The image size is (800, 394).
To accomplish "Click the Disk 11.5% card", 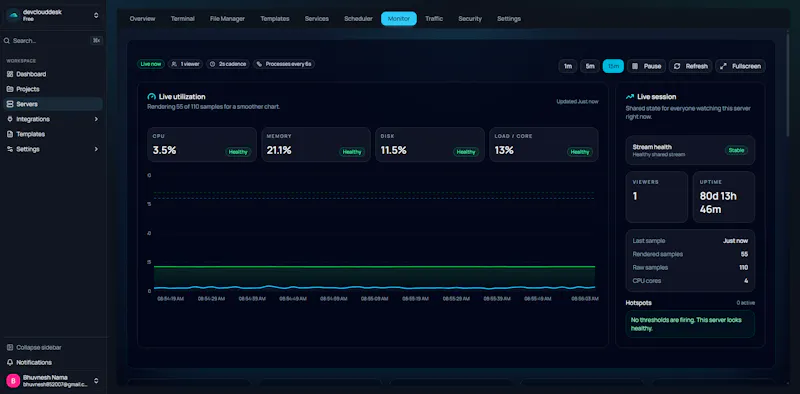I will [x=430, y=145].
